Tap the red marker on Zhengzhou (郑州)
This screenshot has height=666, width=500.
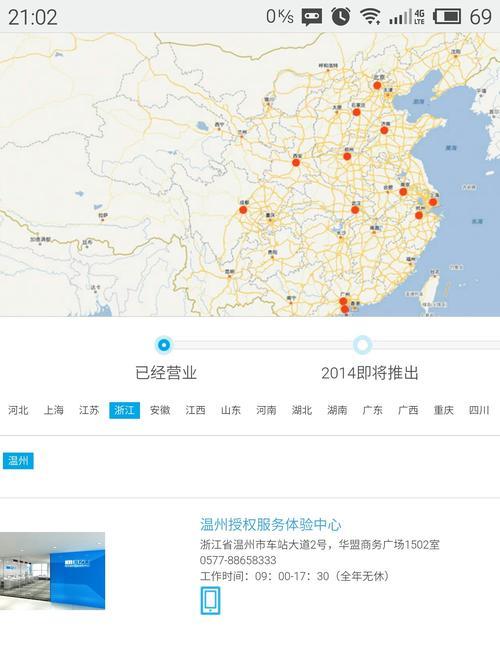pyautogui.click(x=347, y=156)
